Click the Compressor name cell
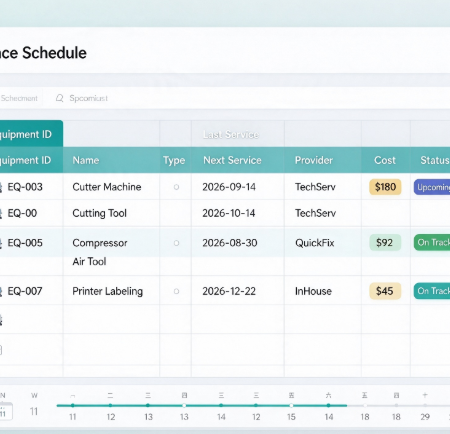 100,243
